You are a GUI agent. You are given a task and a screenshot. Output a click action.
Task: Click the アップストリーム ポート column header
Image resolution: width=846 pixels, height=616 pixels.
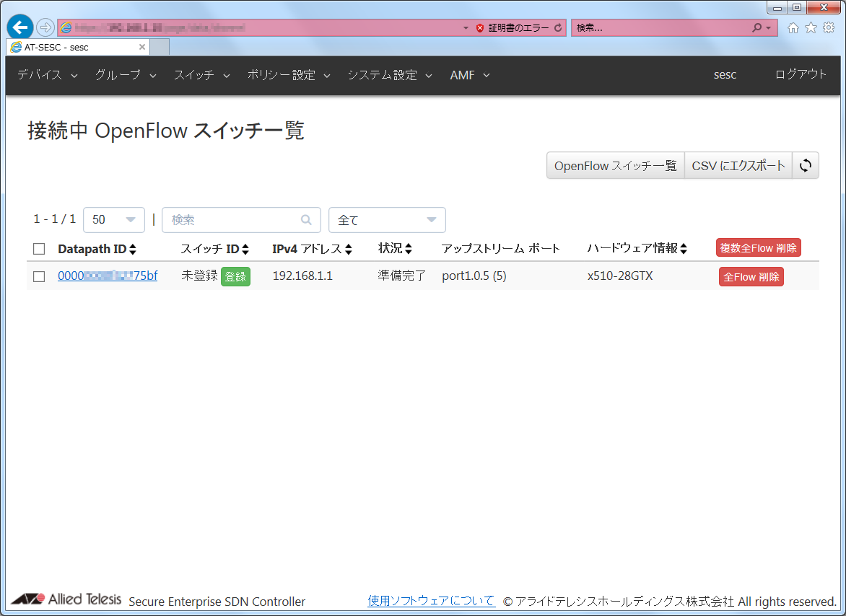pos(500,248)
